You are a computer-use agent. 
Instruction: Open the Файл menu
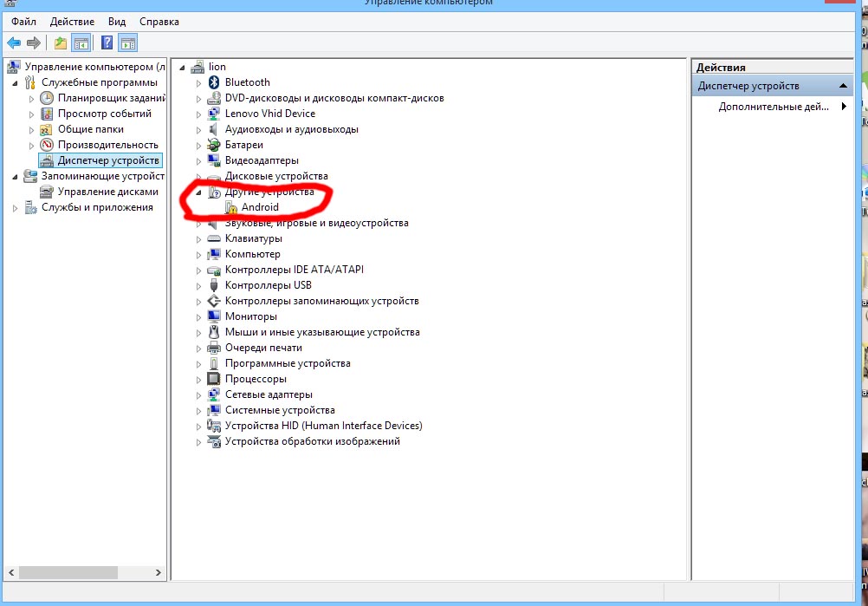(23, 22)
